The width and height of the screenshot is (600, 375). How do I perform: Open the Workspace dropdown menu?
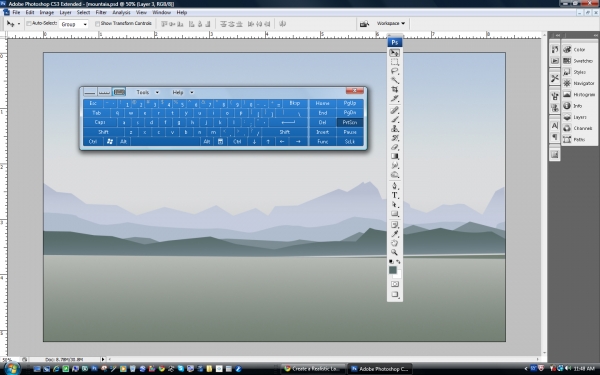tap(391, 23)
